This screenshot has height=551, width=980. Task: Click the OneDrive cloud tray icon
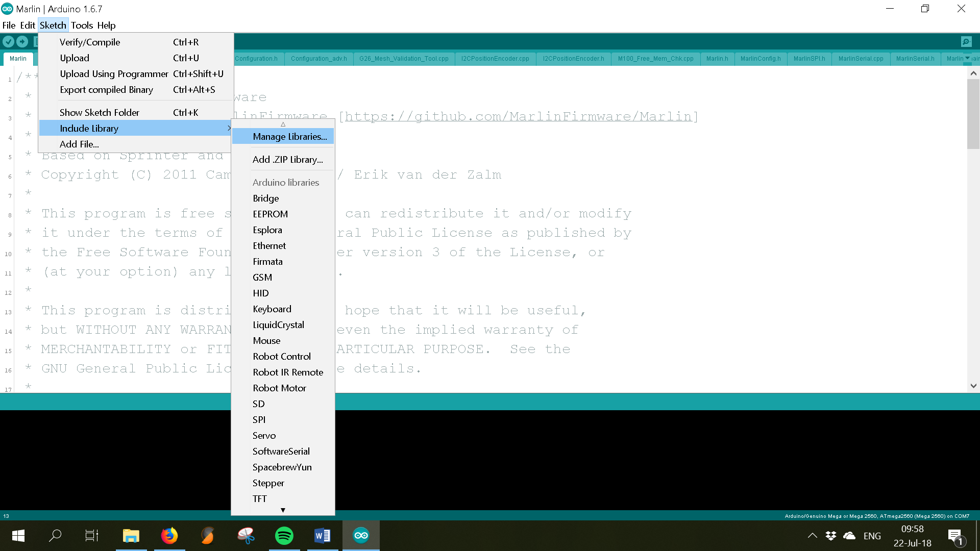pyautogui.click(x=849, y=536)
